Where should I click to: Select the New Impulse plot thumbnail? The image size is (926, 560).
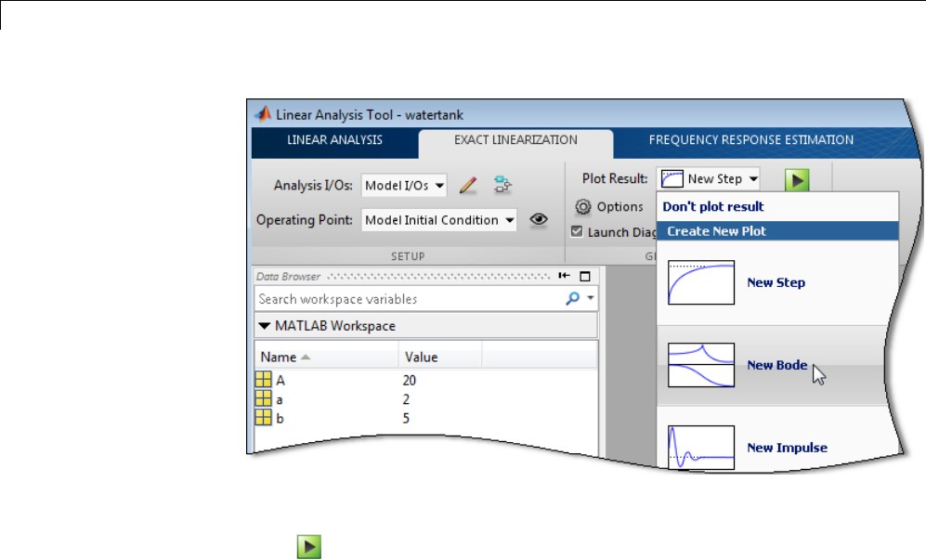(x=701, y=448)
